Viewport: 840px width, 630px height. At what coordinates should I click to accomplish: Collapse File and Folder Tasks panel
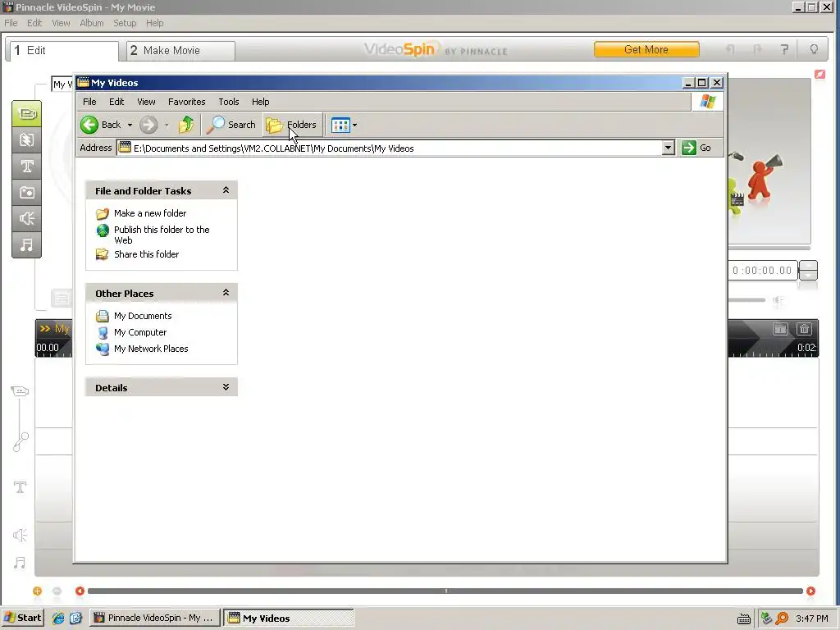226,190
